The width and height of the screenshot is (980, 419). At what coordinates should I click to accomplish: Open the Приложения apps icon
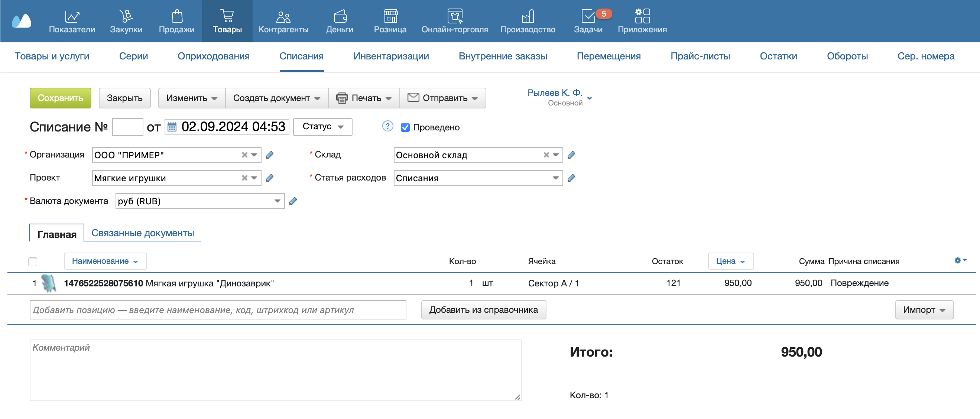(642, 17)
